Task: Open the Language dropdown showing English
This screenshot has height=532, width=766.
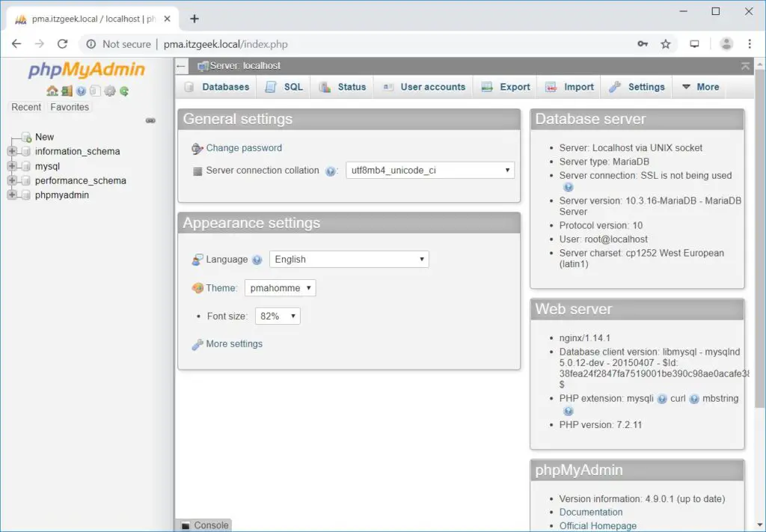Action: pos(349,260)
